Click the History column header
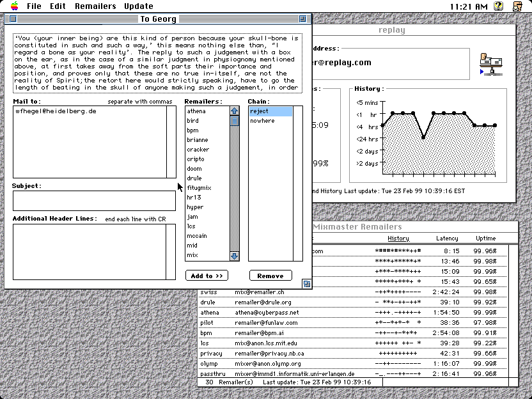 click(x=398, y=239)
